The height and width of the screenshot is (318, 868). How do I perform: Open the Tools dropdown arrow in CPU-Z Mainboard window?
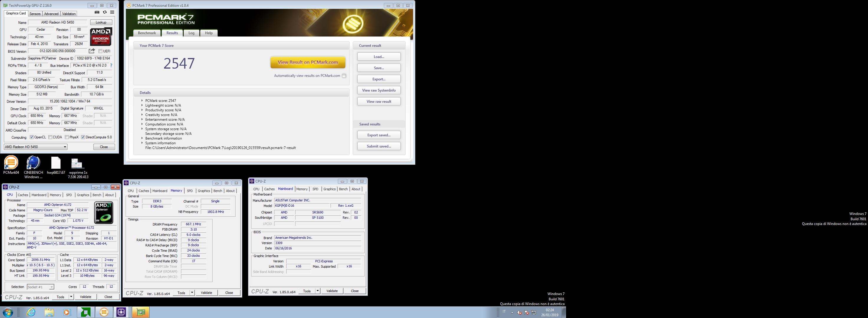318,291
